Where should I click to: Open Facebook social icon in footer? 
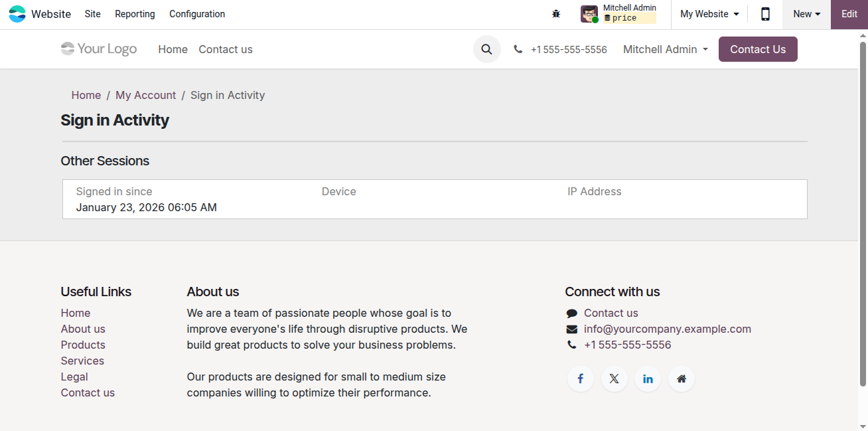click(x=580, y=379)
